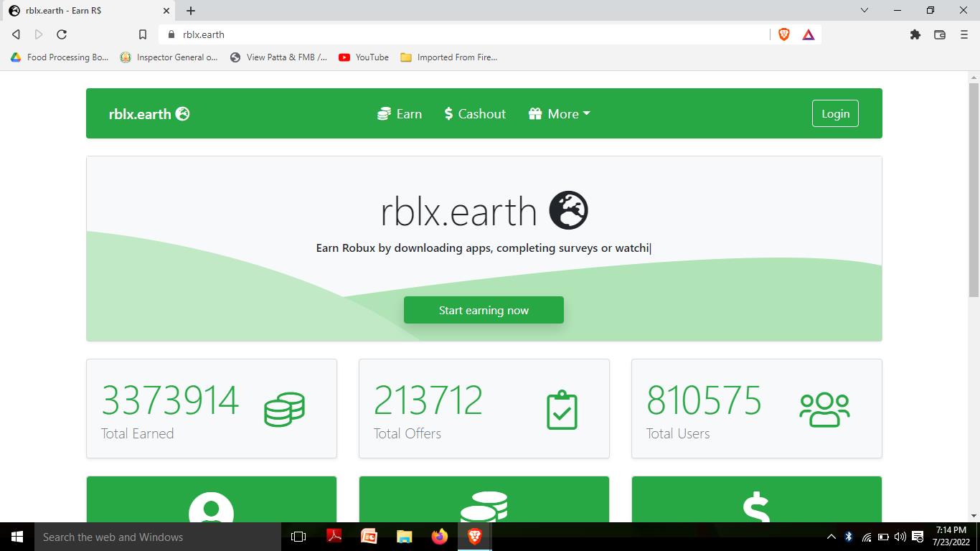Open Brave Shields lion icon
This screenshot has height=551, width=980.
(784, 34)
